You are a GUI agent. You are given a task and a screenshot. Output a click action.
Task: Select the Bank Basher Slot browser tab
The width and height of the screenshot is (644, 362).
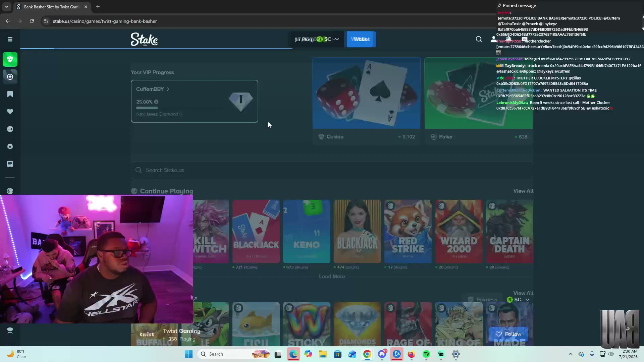(x=52, y=7)
